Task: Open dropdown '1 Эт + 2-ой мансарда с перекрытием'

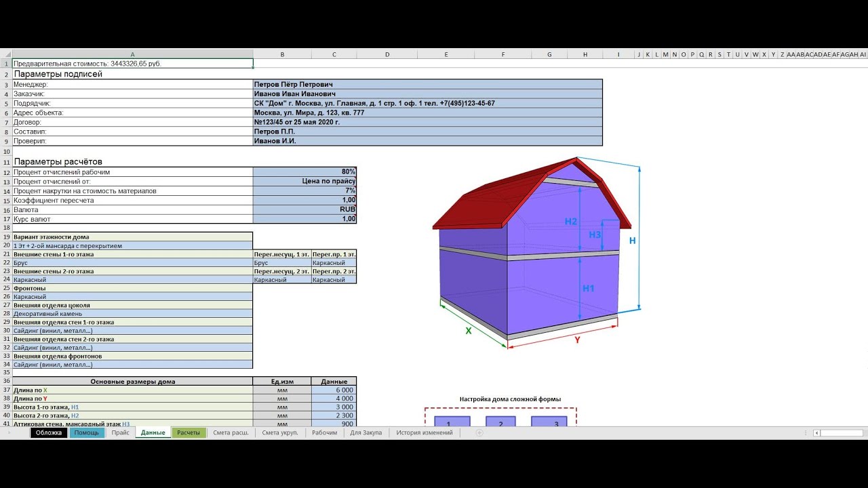Action: tap(132, 245)
